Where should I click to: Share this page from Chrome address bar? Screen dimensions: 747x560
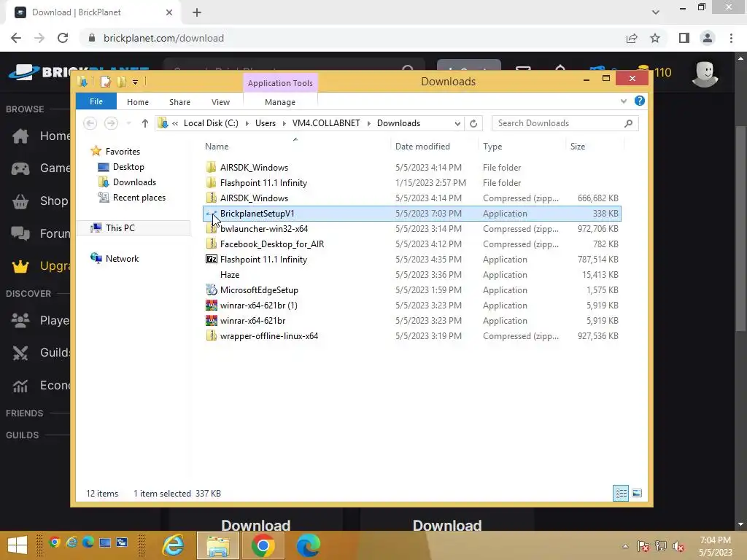point(632,38)
